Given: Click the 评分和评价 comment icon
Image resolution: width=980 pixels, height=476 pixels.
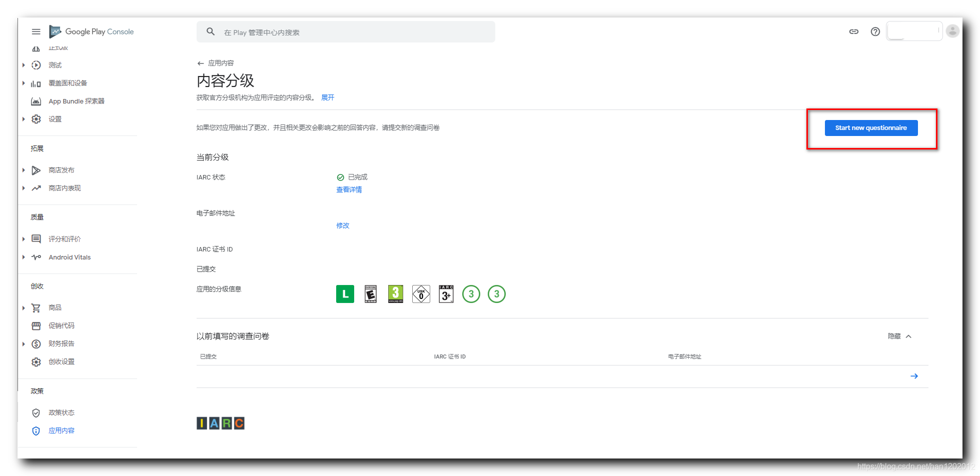Looking at the screenshot, I should [36, 239].
